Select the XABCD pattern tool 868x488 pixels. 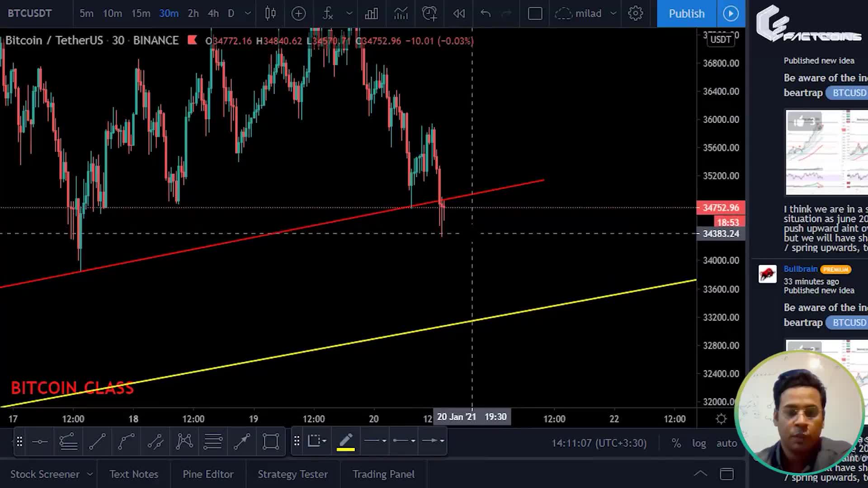[x=184, y=441]
